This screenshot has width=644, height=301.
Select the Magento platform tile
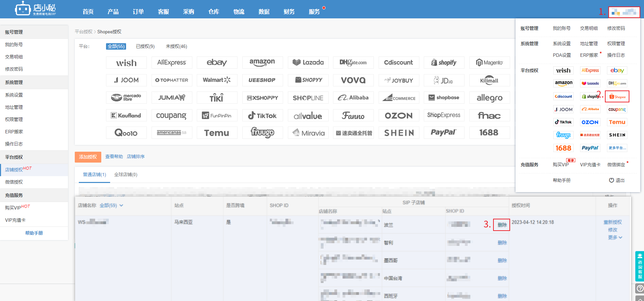tap(489, 63)
